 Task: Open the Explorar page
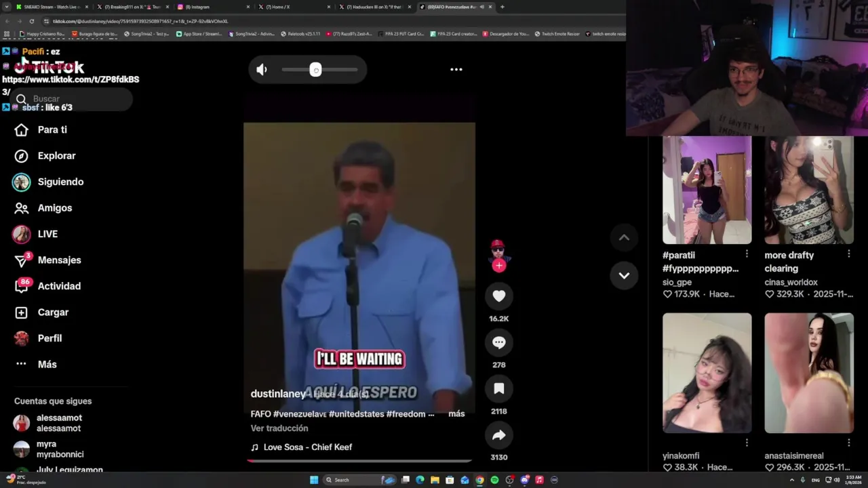click(x=46, y=156)
